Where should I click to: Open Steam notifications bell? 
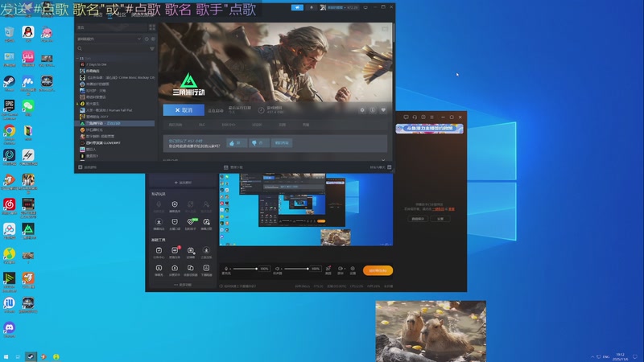[311, 7]
